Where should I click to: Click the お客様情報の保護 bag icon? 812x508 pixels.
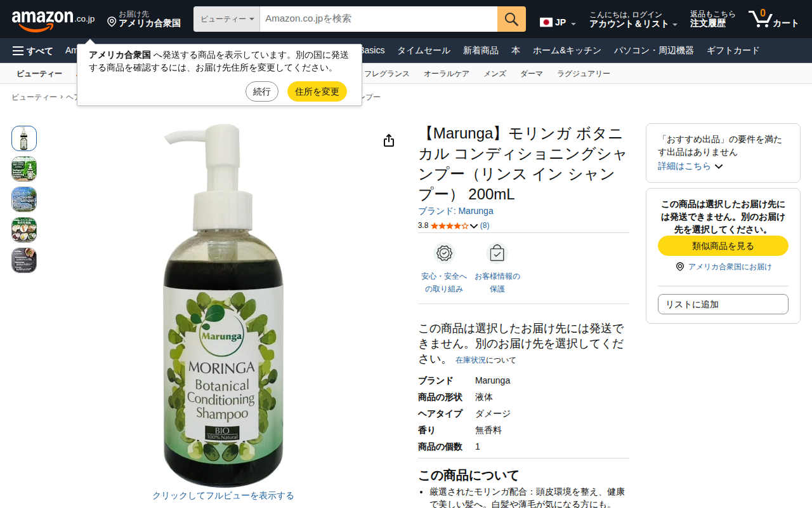(497, 253)
